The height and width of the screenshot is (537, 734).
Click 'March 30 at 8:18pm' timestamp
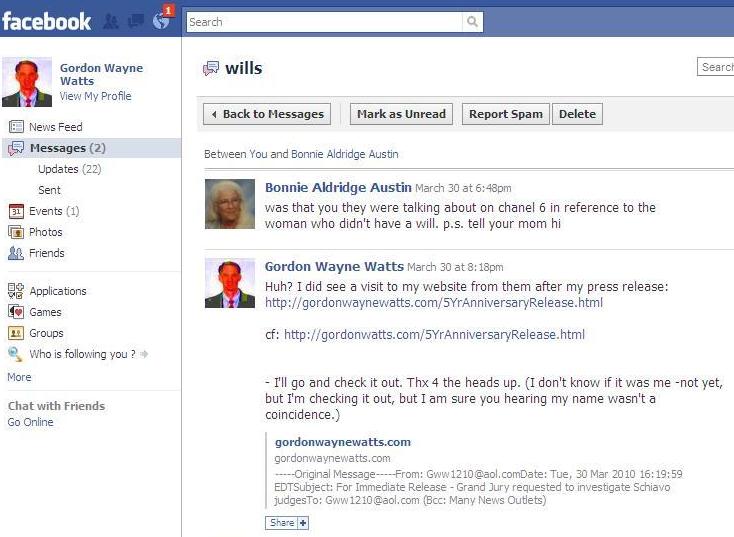pyautogui.click(x=455, y=267)
